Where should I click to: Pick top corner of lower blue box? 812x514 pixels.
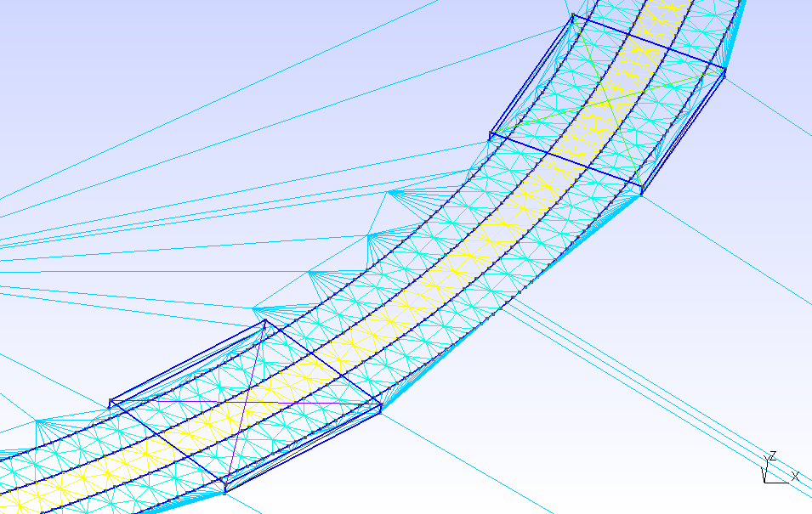tap(265, 321)
